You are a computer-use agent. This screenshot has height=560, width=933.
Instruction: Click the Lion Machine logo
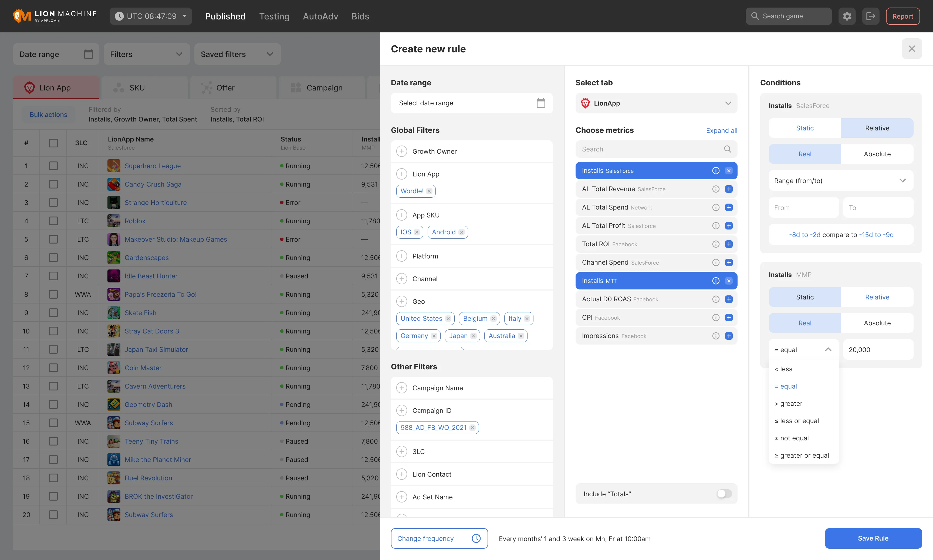pyautogui.click(x=55, y=16)
